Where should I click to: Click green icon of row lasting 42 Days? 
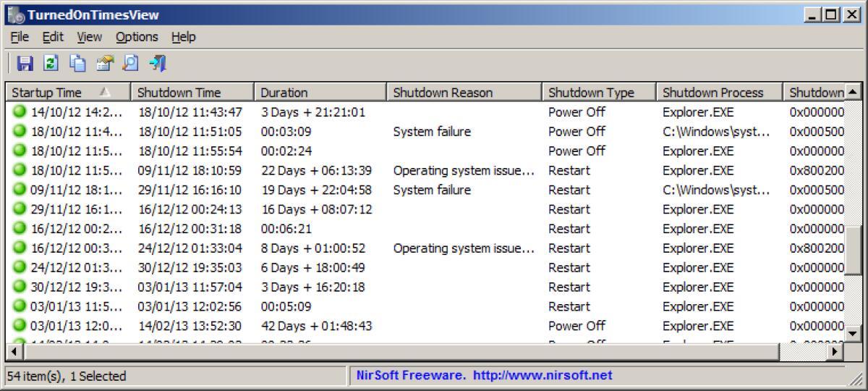click(x=20, y=326)
